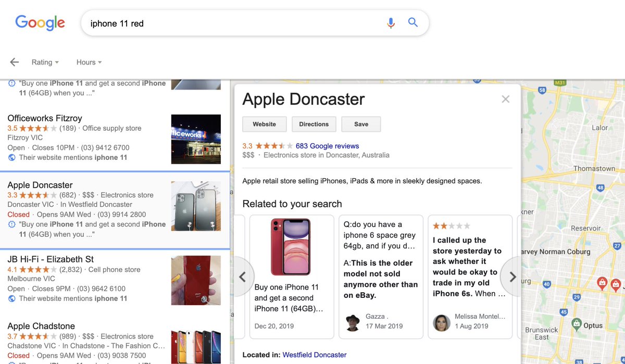Screen dimensions: 625x364
Task: Select JB Hi-Fi - Elizabeth St result
Action: [x=51, y=259]
